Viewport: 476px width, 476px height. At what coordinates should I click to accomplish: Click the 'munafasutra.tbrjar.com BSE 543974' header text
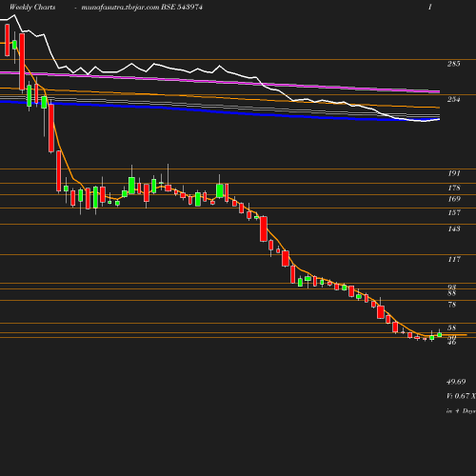[x=142, y=7]
